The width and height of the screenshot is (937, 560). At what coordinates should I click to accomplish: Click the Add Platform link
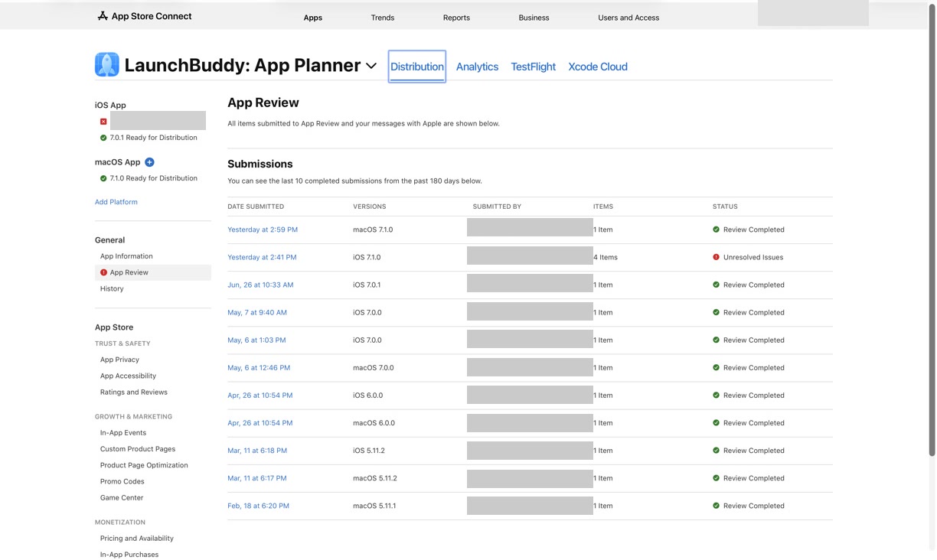point(116,202)
